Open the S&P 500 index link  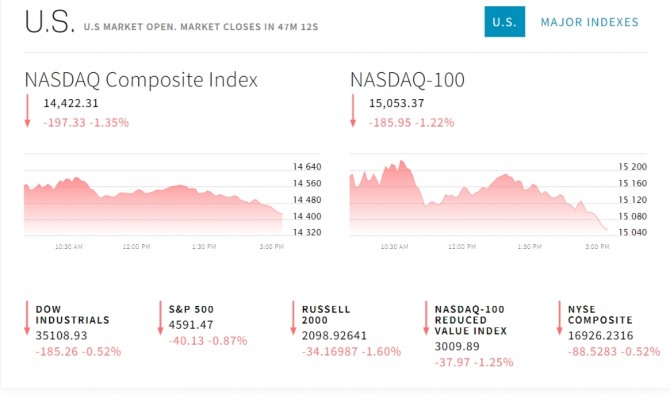[x=192, y=309]
